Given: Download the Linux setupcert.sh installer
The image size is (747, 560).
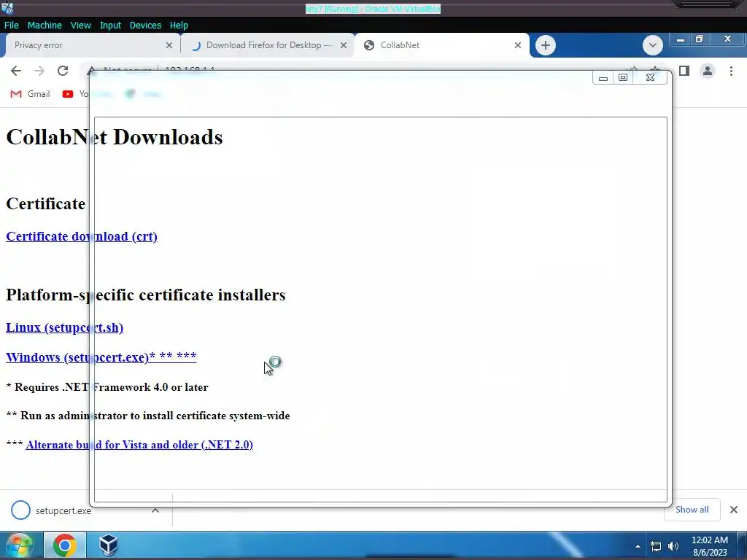Looking at the screenshot, I should pyautogui.click(x=64, y=327).
